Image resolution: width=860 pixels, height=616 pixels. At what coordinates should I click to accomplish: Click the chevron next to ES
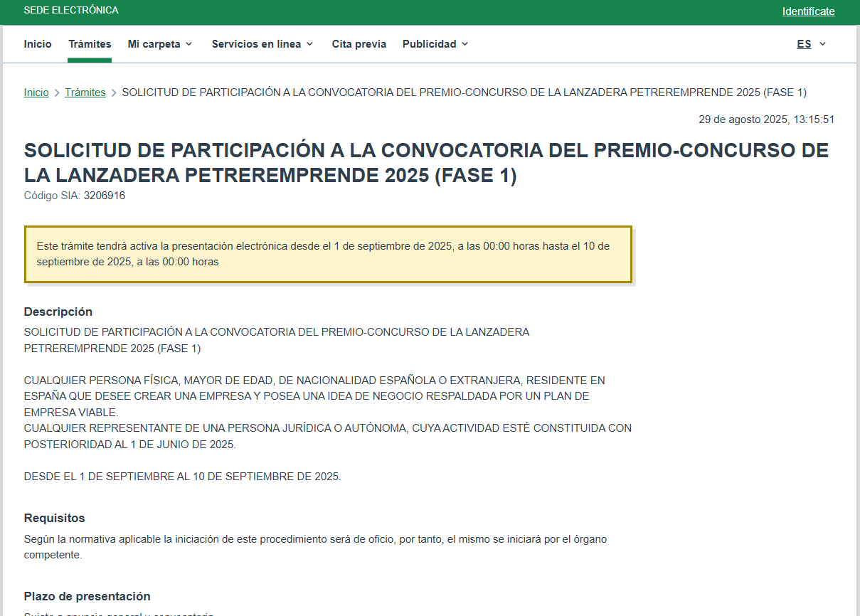[822, 44]
